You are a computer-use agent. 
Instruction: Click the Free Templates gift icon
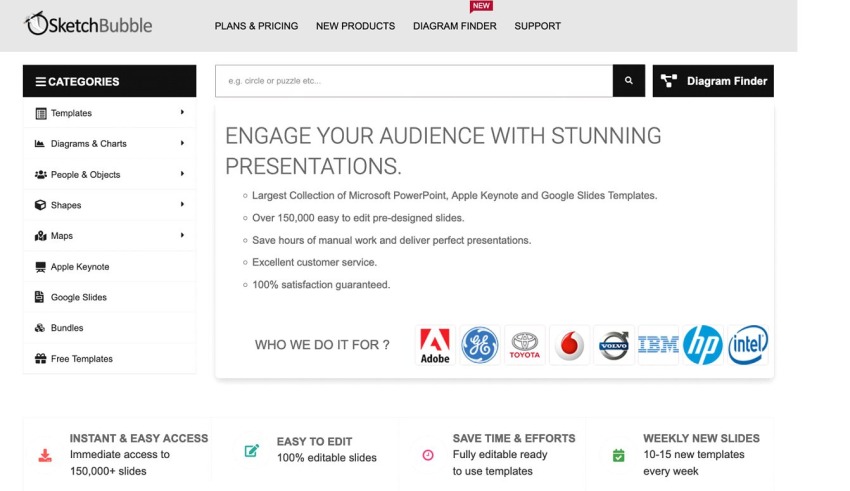coord(41,359)
